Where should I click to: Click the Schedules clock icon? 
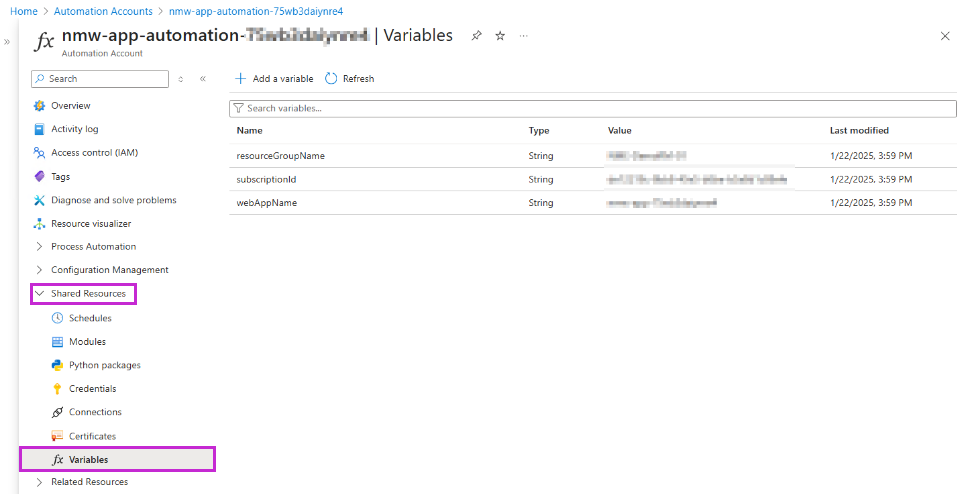click(x=57, y=318)
